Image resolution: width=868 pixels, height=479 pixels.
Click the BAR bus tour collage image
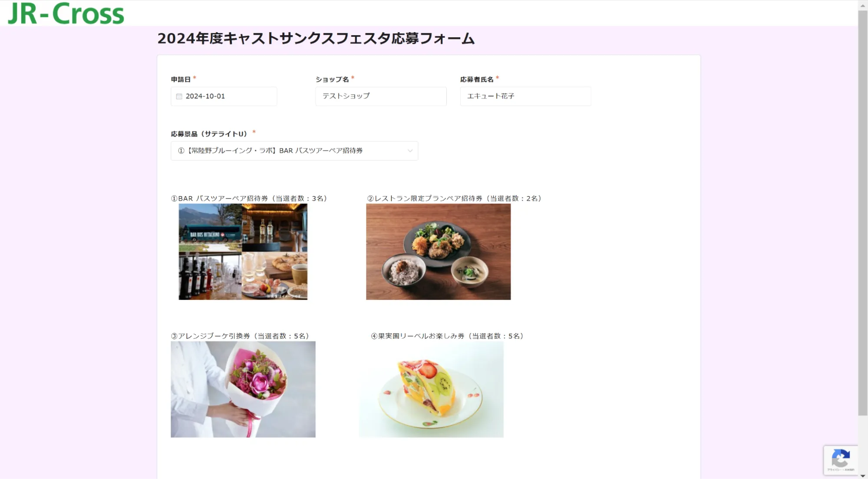pyautogui.click(x=243, y=252)
